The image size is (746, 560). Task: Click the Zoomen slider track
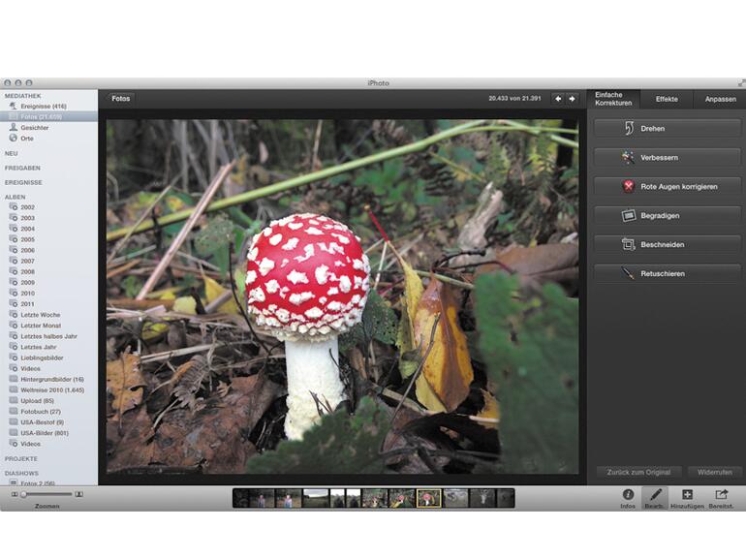click(47, 495)
